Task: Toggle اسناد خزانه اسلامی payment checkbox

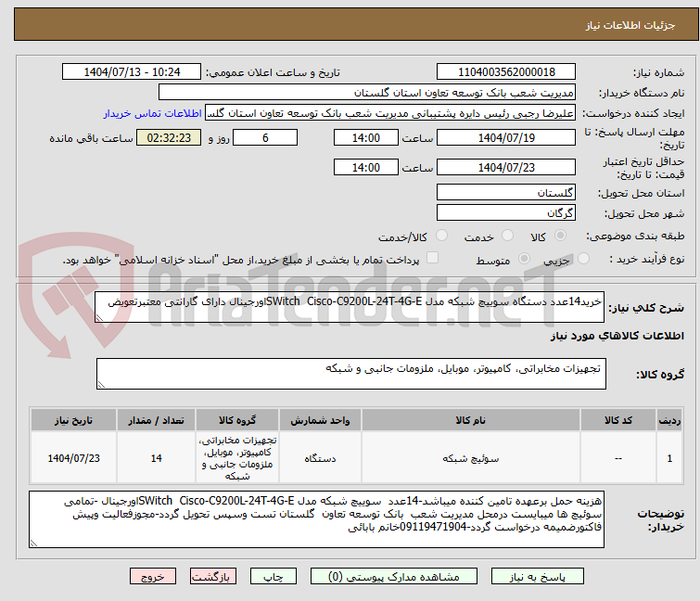Action: (432, 258)
